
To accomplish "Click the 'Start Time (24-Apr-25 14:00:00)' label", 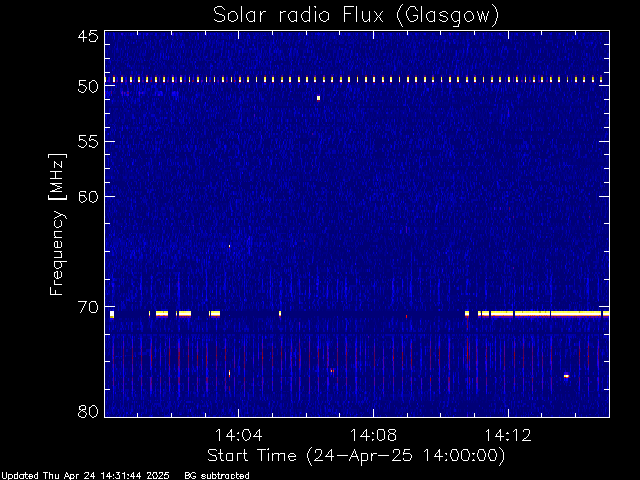I will point(356,456).
